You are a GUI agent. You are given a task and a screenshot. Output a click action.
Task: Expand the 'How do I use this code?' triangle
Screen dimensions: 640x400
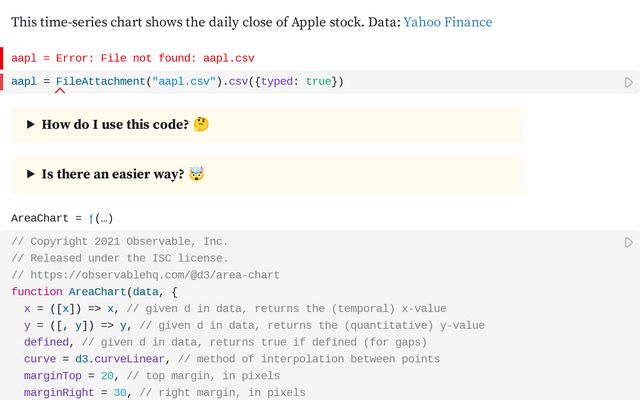(31, 125)
